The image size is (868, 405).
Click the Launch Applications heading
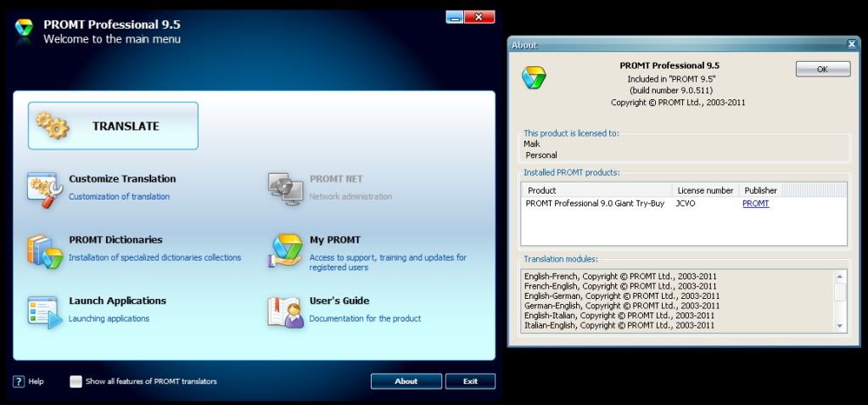pos(117,301)
